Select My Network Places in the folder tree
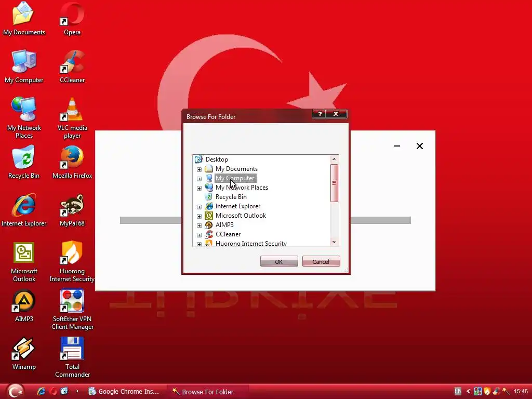Image resolution: width=532 pixels, height=399 pixels. pos(242,187)
